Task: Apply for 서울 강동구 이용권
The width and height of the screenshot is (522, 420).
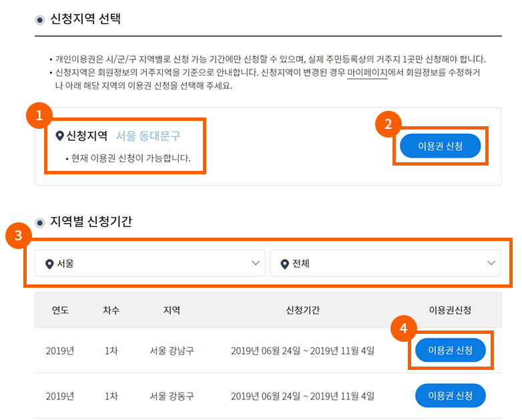Action: point(450,395)
